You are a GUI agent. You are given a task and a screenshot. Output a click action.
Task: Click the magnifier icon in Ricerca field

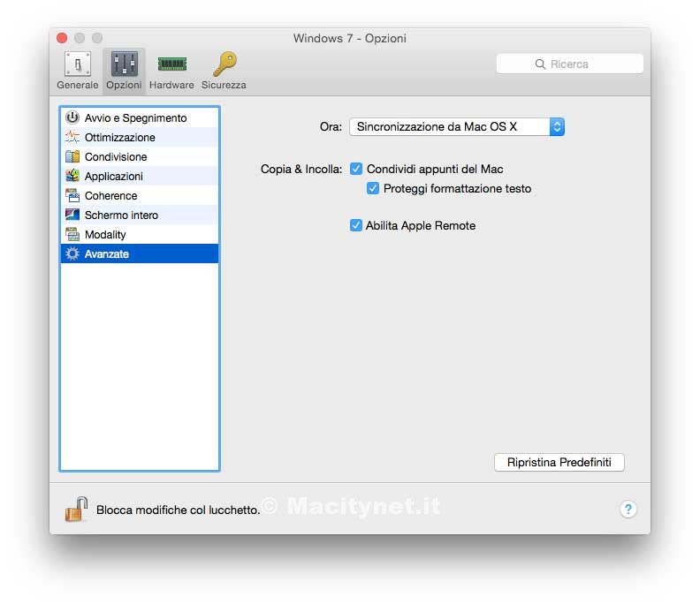coord(540,64)
